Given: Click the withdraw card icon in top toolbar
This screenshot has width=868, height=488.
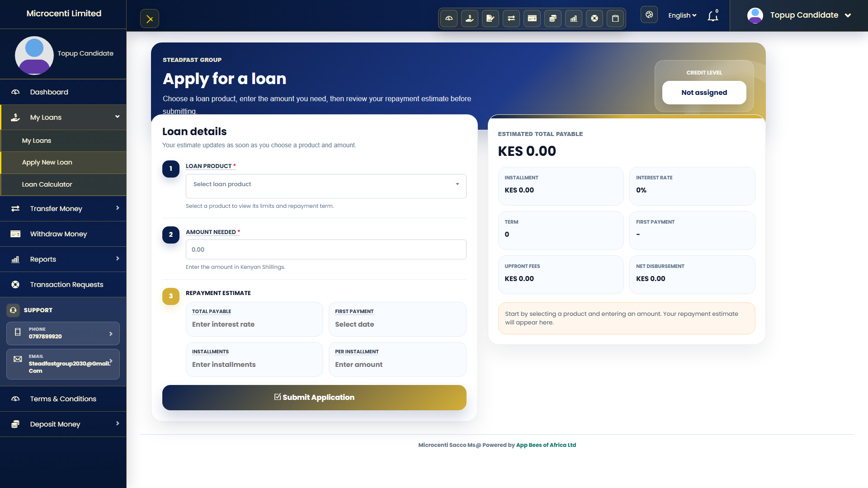Looking at the screenshot, I should click(x=532, y=19).
